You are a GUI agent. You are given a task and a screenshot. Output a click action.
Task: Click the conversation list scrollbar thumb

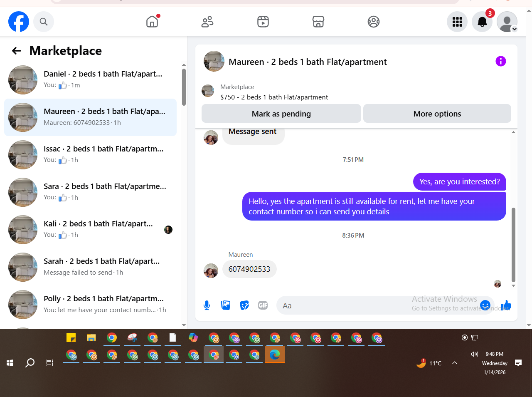(x=184, y=87)
